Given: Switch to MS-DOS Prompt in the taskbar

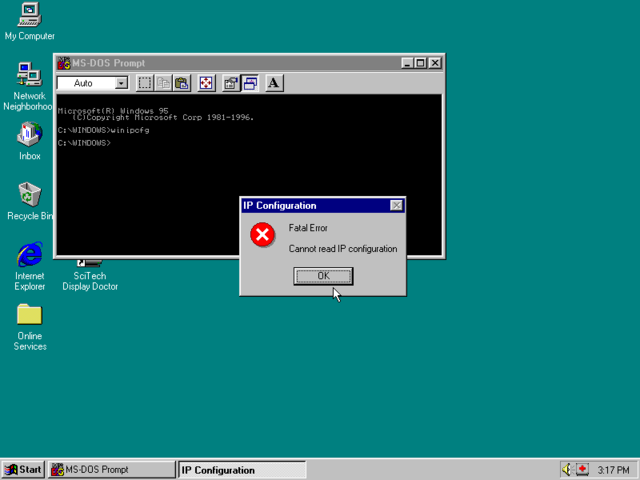Looking at the screenshot, I should click(111, 470).
